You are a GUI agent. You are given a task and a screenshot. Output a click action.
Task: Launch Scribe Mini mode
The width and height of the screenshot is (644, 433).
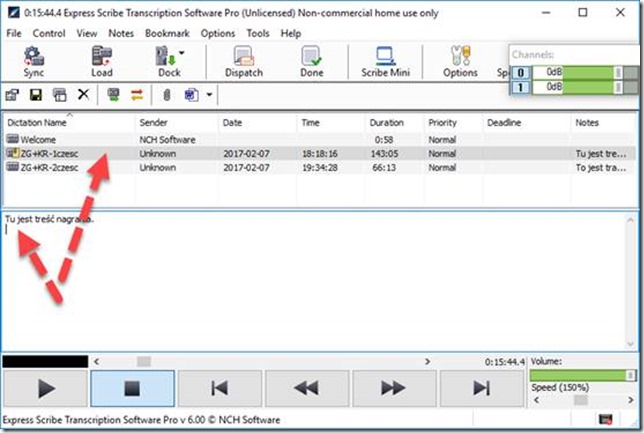click(x=385, y=62)
